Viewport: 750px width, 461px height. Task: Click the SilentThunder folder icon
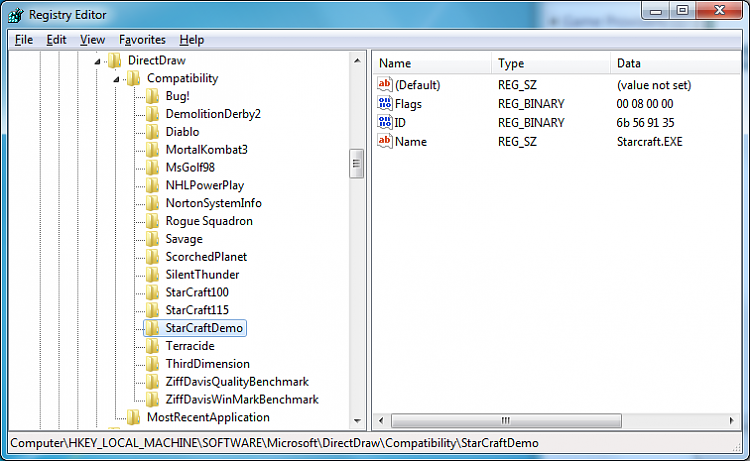(152, 274)
